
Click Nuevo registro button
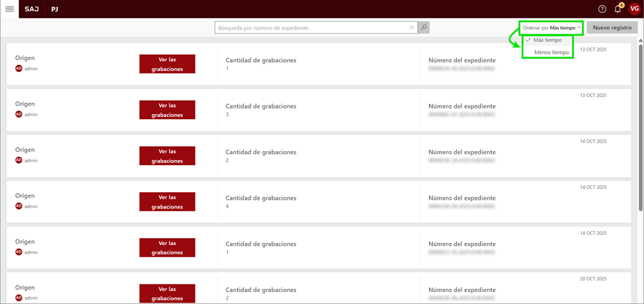click(612, 28)
